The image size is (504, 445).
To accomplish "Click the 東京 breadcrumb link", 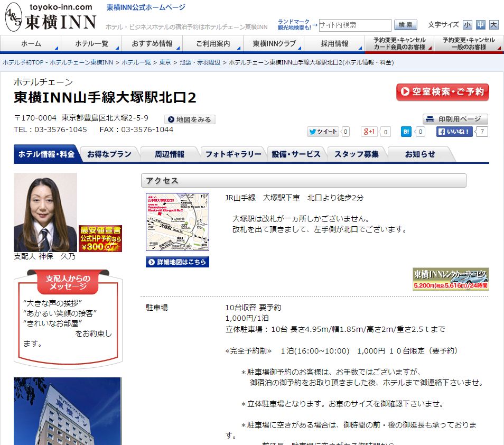I will 165,62.
